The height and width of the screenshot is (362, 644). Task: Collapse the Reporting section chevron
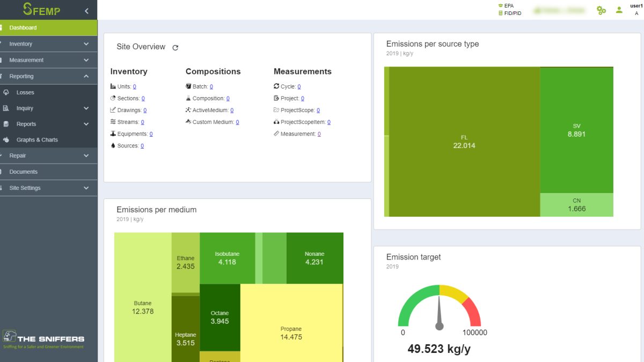[x=86, y=76]
